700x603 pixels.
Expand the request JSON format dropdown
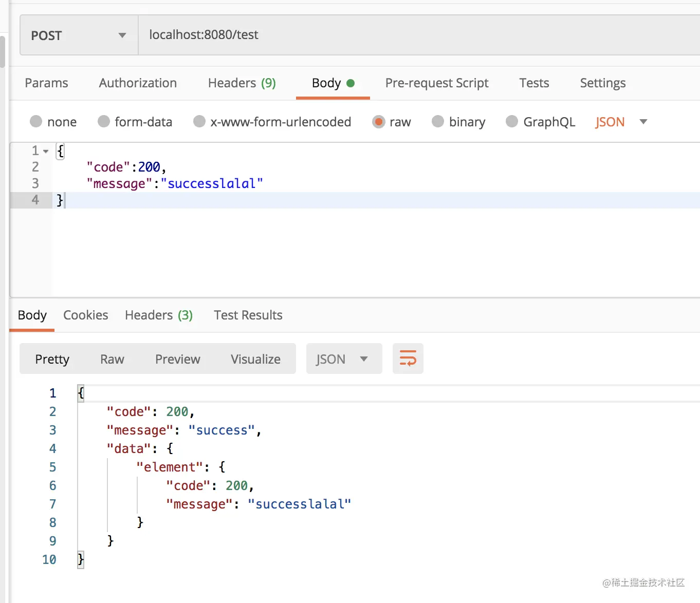pyautogui.click(x=643, y=122)
